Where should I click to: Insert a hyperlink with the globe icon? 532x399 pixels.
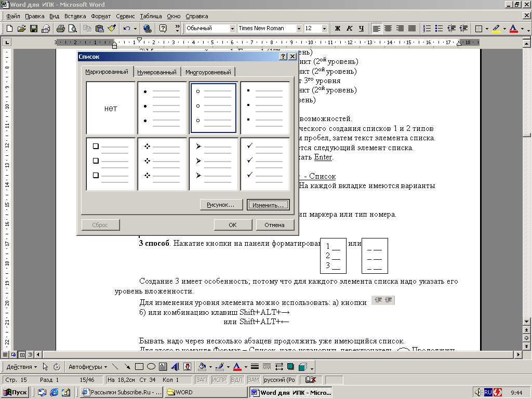click(x=147, y=29)
